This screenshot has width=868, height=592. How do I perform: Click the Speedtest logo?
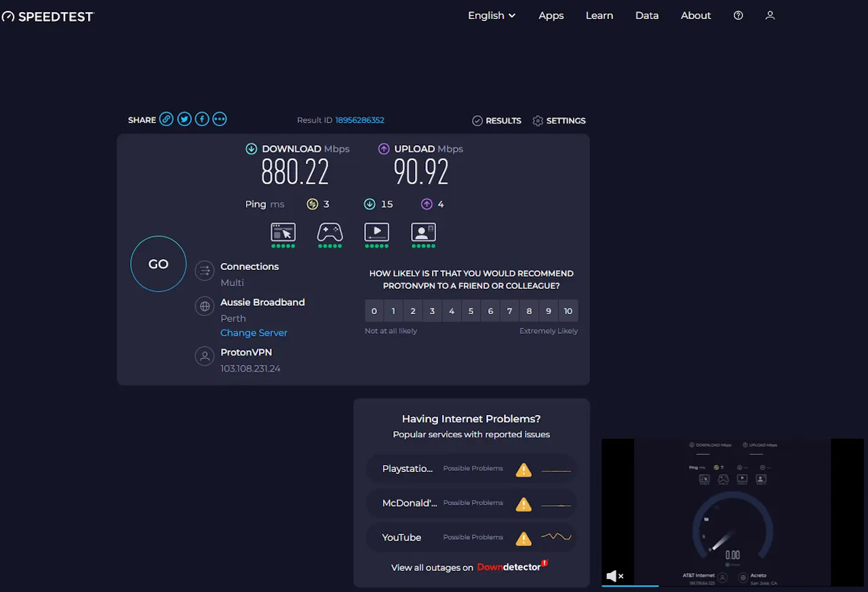[47, 16]
